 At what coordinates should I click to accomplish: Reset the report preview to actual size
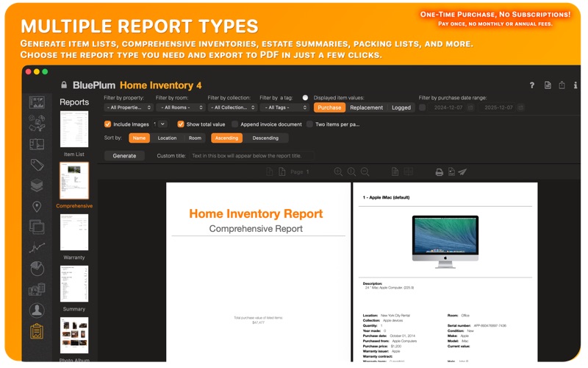click(x=351, y=171)
